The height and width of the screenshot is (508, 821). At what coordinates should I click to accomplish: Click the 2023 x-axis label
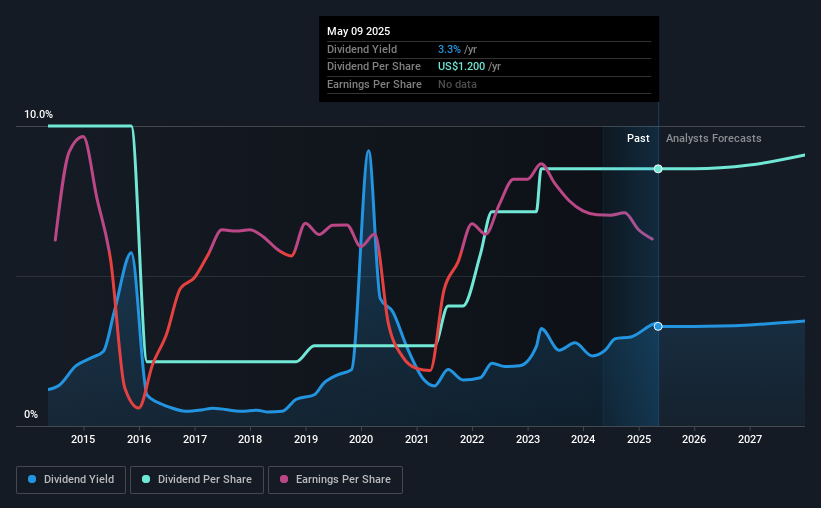[528, 439]
